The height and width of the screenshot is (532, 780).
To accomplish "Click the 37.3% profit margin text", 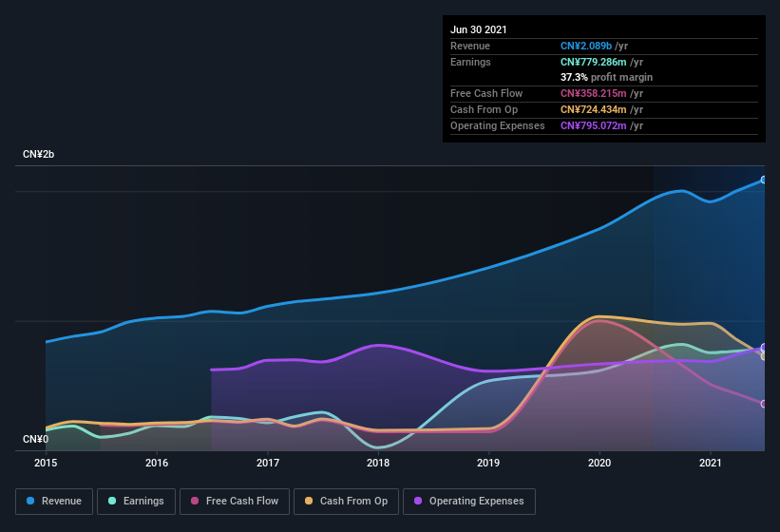I will click(x=606, y=77).
